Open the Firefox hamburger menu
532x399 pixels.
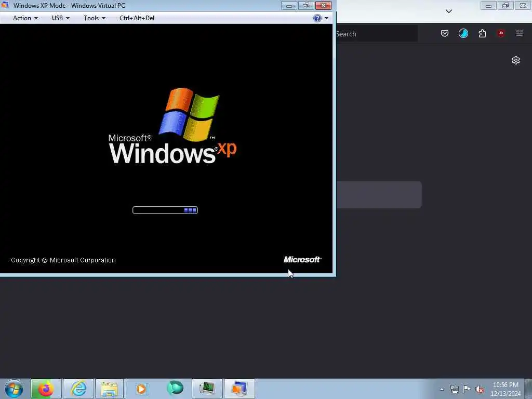[x=520, y=33]
